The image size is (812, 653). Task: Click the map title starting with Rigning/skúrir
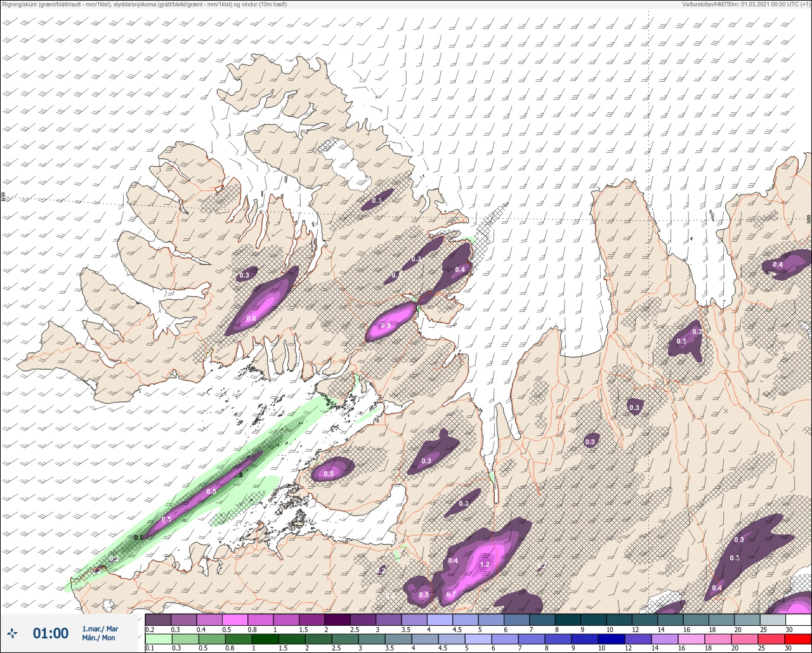145,4
